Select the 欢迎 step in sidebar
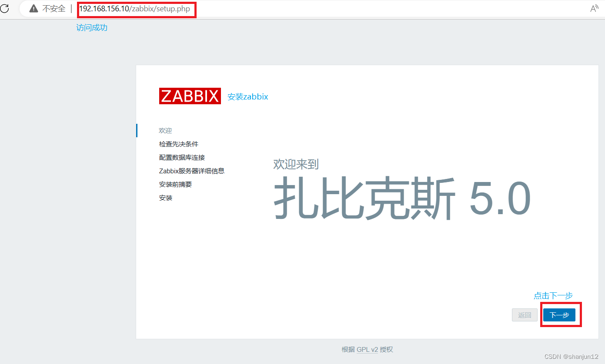Screen dimensions: 605x364 (166, 130)
